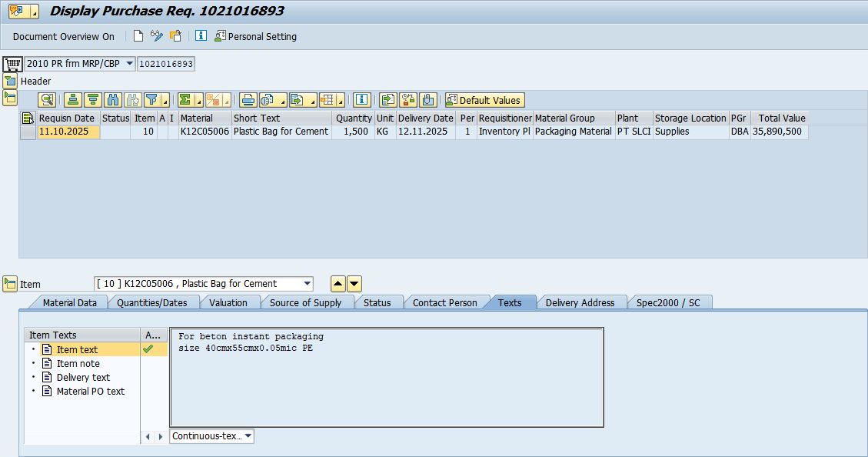Open the Continuous-text format dropdown
The image size is (868, 457).
click(x=248, y=436)
